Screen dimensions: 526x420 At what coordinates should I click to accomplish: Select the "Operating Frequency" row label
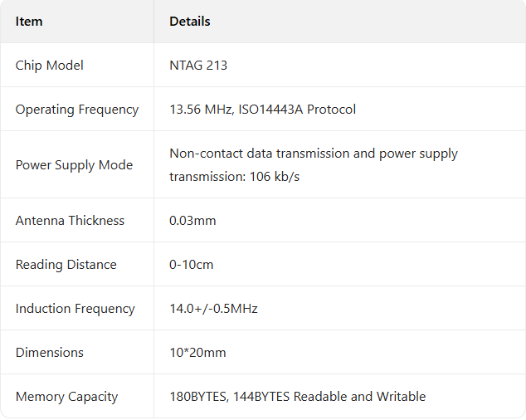click(77, 110)
